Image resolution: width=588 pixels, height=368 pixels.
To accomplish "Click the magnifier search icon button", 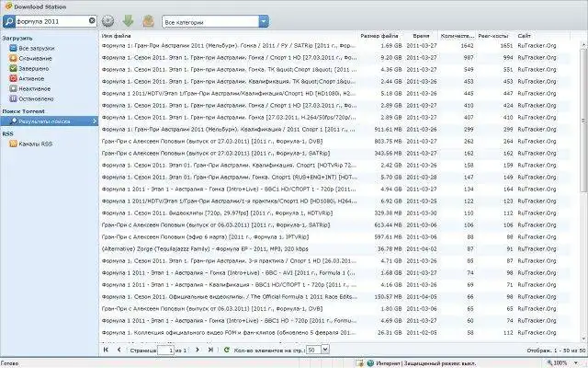I will [9, 21].
